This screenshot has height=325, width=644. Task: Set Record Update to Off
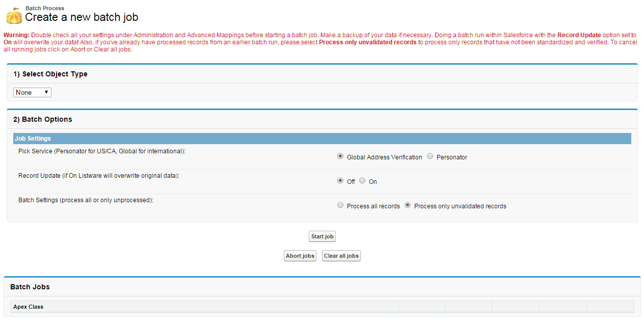(x=340, y=181)
